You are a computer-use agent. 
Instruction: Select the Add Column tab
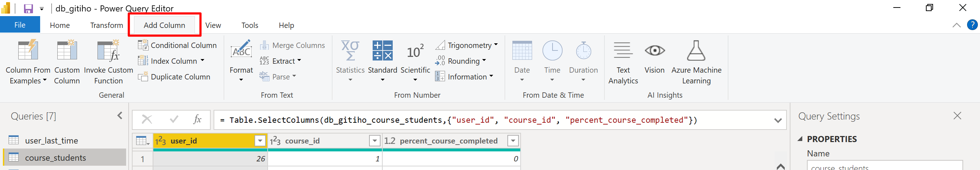click(x=164, y=25)
